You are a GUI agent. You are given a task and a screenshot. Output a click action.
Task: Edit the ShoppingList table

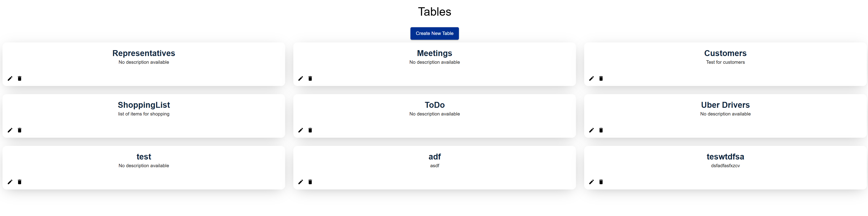pyautogui.click(x=10, y=130)
